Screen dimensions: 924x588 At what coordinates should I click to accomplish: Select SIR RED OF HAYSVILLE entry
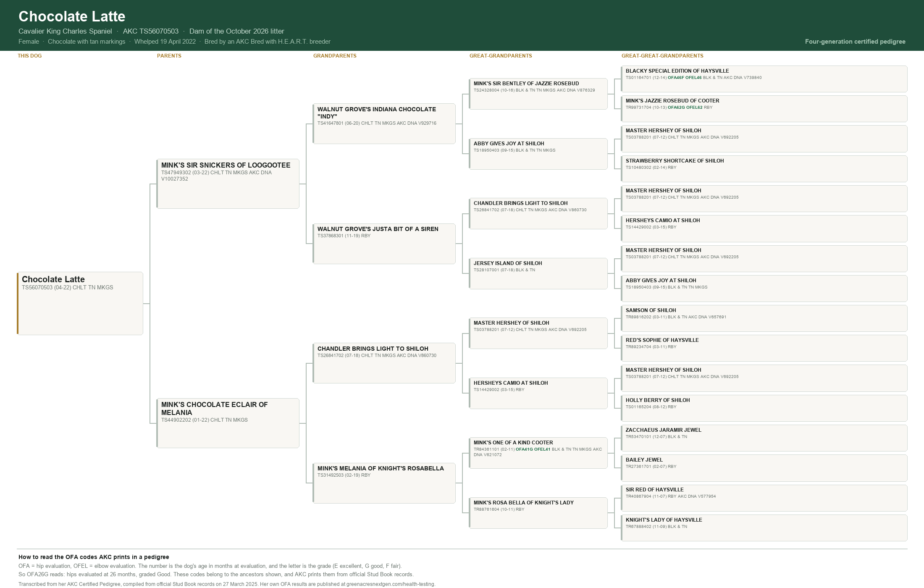(764, 498)
